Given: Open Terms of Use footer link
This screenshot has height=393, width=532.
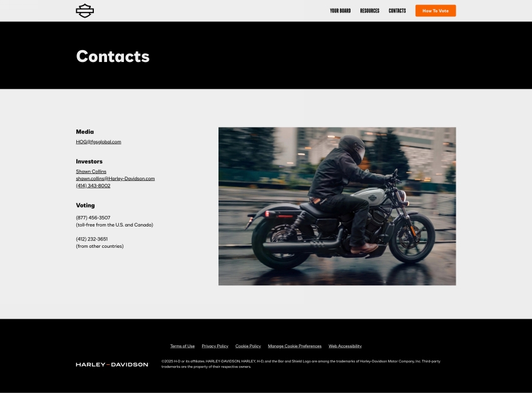Looking at the screenshot, I should 182,346.
